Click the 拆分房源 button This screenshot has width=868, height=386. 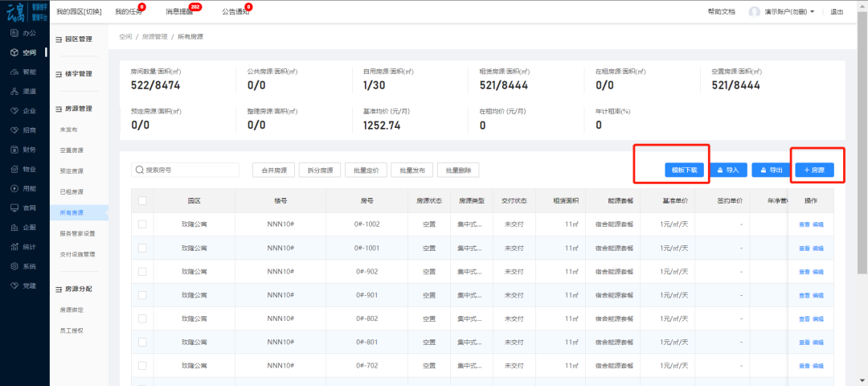[x=320, y=170]
